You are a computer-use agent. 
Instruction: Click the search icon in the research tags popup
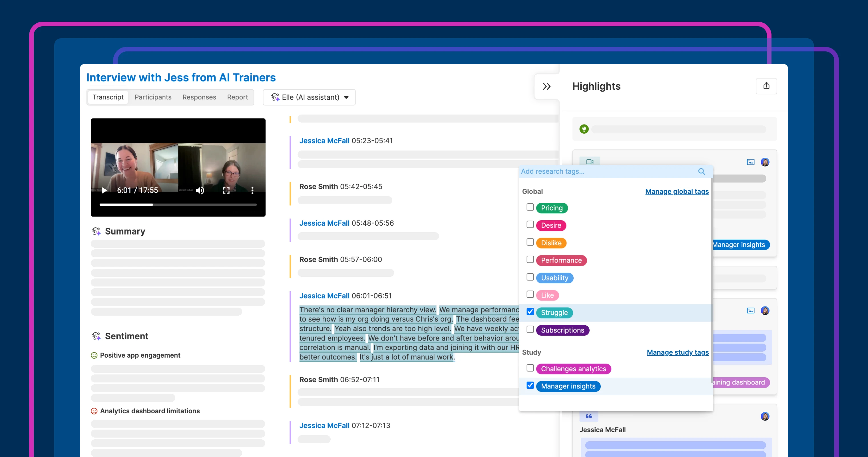[701, 172]
